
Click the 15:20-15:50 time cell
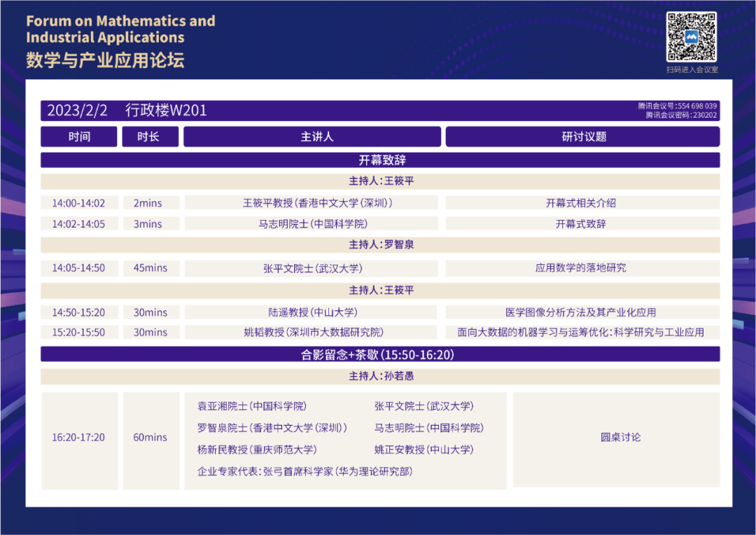coord(79,333)
